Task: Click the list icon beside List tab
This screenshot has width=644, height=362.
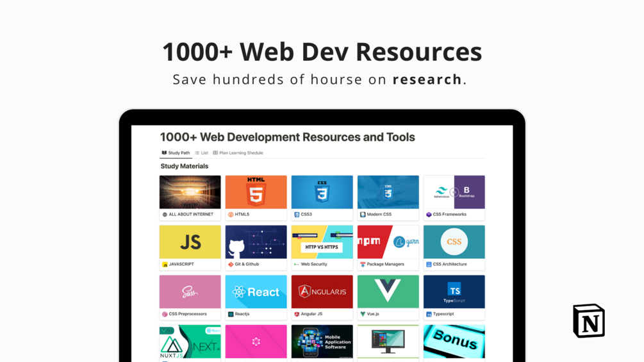Action: coord(197,152)
